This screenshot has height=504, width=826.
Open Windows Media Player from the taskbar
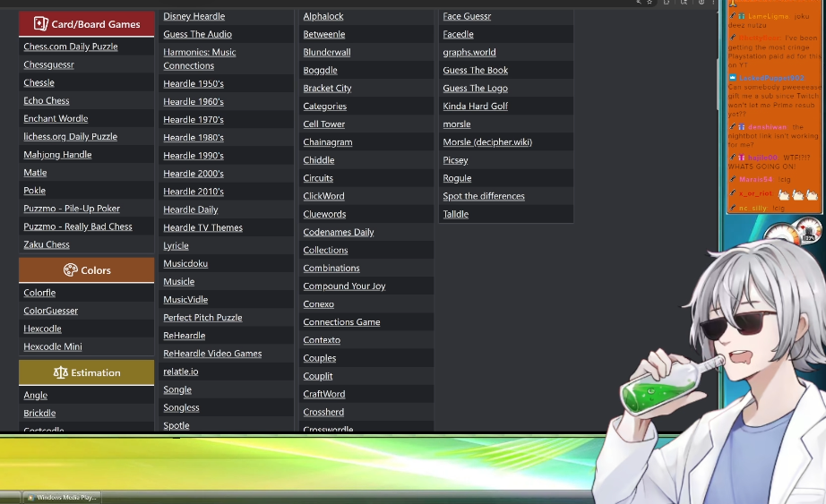pyautogui.click(x=62, y=497)
